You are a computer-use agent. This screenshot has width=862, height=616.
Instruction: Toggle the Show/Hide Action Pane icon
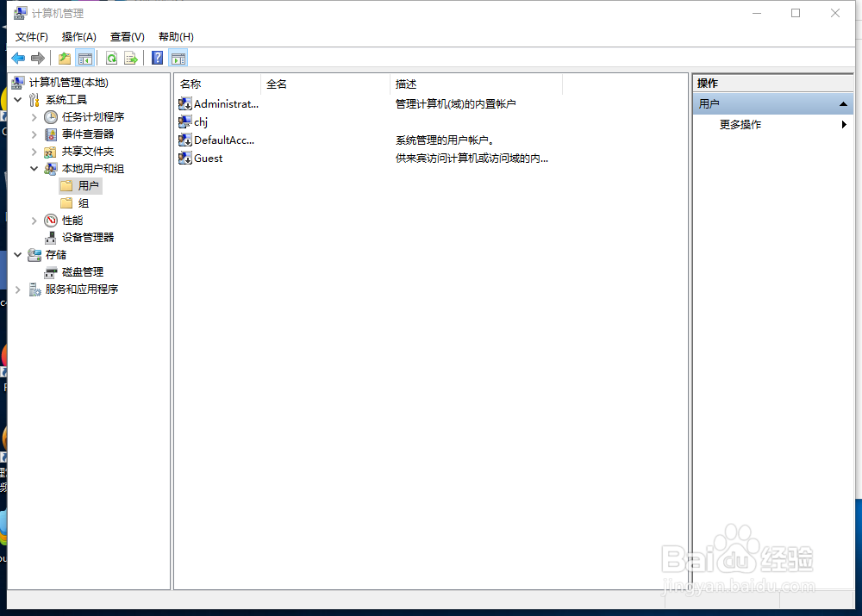click(178, 58)
